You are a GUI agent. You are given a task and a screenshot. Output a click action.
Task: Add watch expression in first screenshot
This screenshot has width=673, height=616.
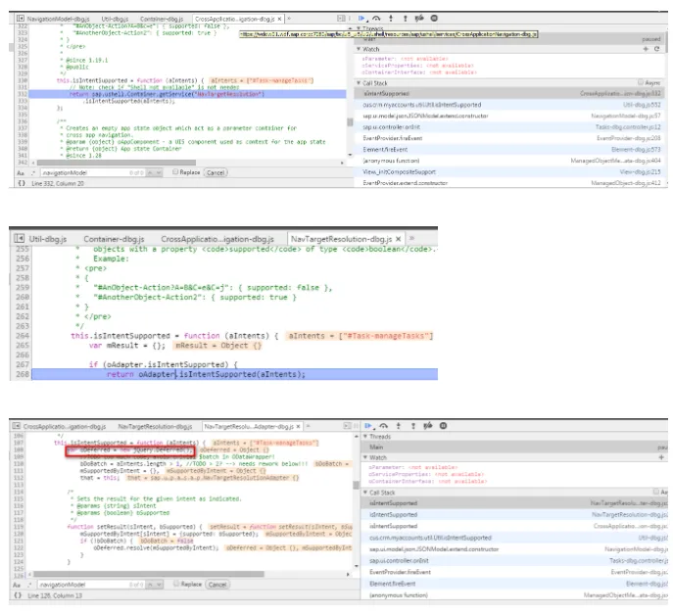coord(646,49)
